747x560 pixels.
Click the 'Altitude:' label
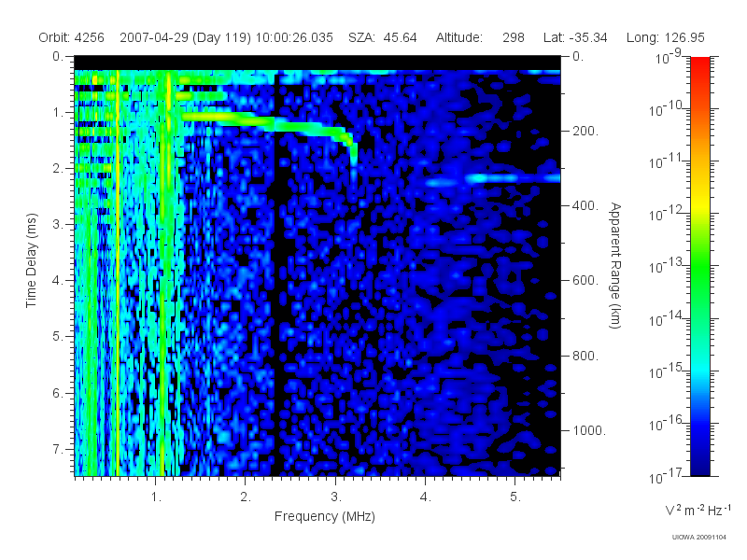coord(459,37)
